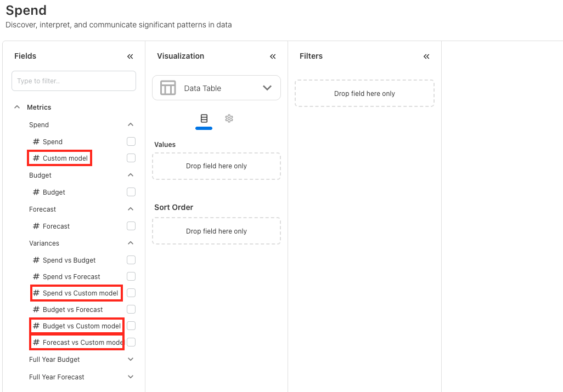Select the Budget vs Forecast field

72,310
